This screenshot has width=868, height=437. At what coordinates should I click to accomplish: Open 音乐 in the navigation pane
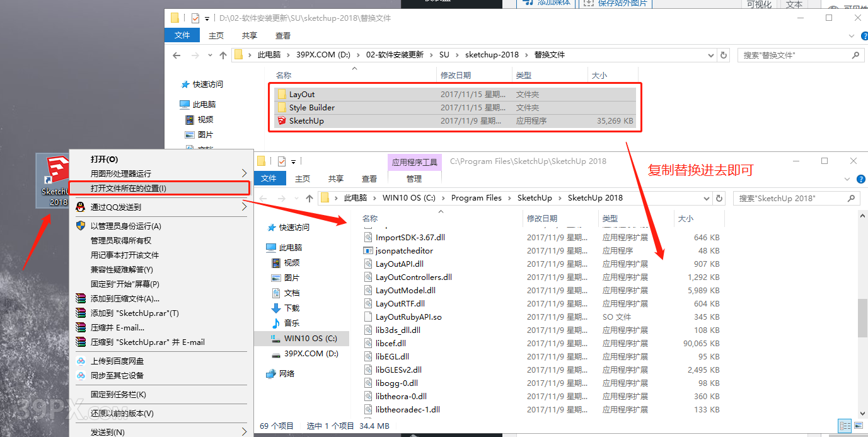(292, 323)
